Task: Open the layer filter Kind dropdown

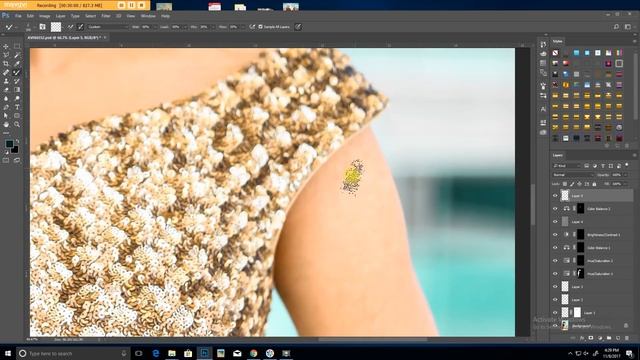Action: coord(567,166)
